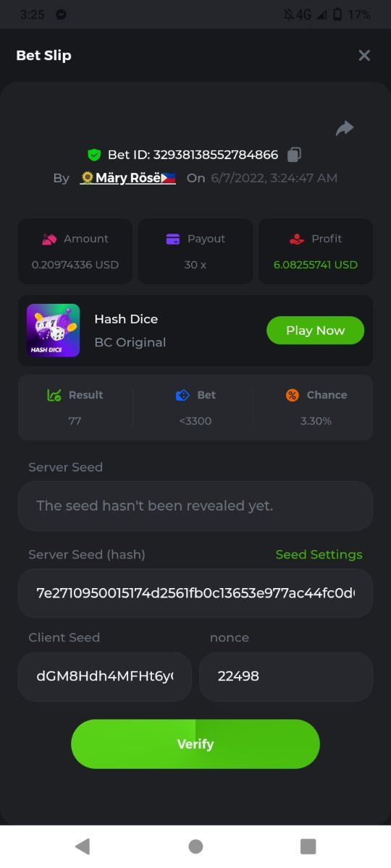The image size is (391, 868).
Task: Copy the Bet ID with the clipboard icon
Action: pyautogui.click(x=294, y=154)
